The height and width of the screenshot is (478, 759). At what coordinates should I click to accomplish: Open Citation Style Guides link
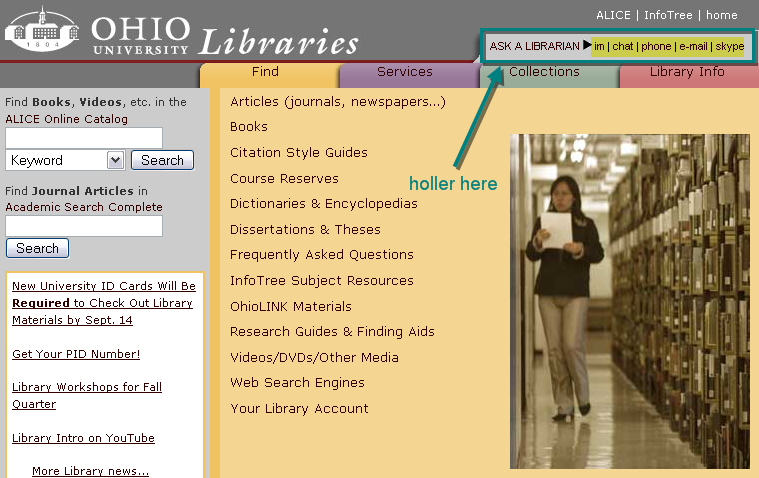299,153
